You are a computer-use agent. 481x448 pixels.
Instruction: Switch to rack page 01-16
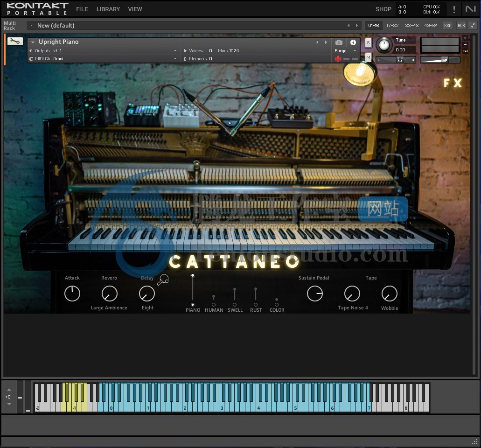coord(373,26)
